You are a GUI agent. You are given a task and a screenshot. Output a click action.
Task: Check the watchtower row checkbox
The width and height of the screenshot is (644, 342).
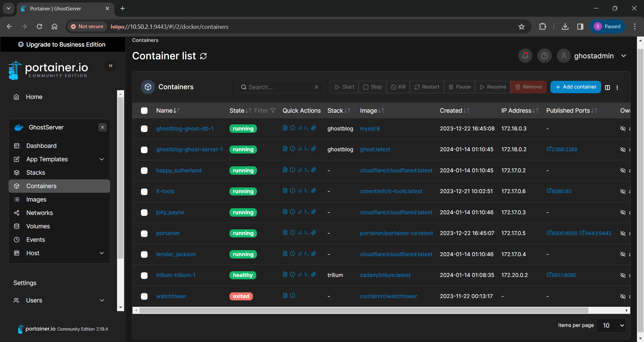(144, 296)
